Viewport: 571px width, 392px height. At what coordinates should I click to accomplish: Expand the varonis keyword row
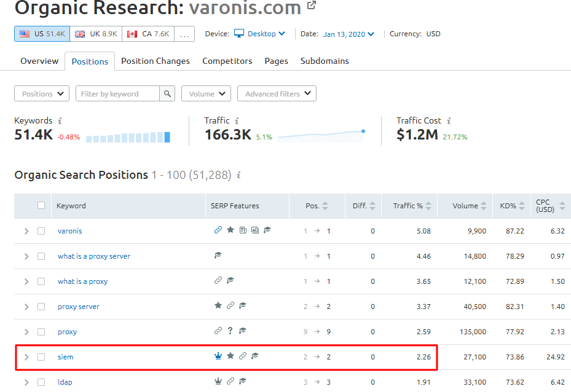[26, 231]
